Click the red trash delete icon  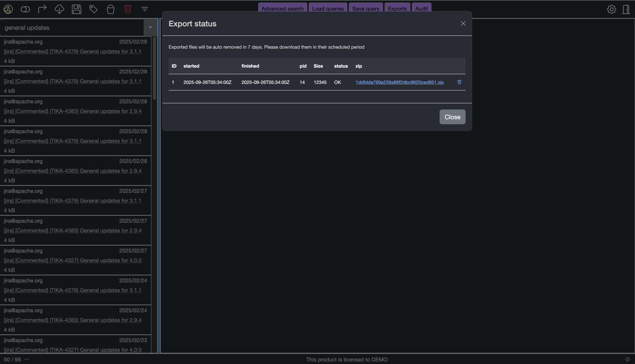pyautogui.click(x=128, y=9)
